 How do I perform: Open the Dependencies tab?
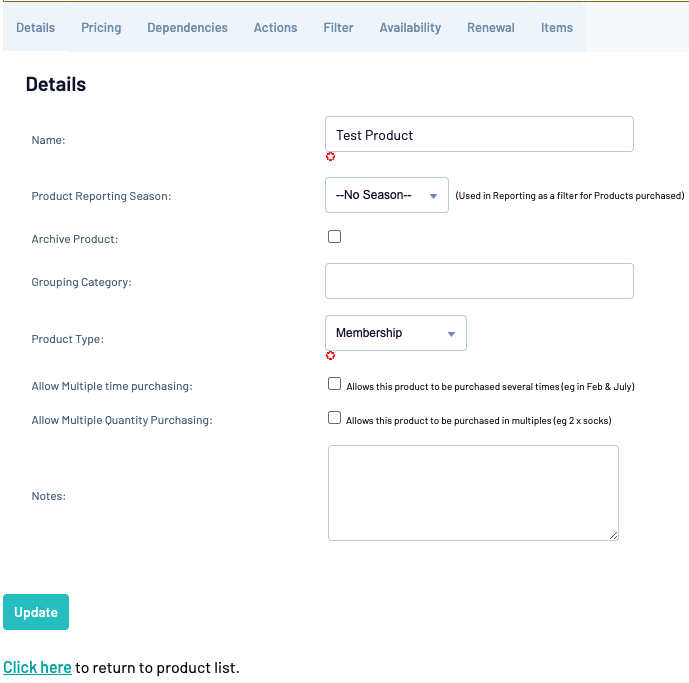click(187, 28)
